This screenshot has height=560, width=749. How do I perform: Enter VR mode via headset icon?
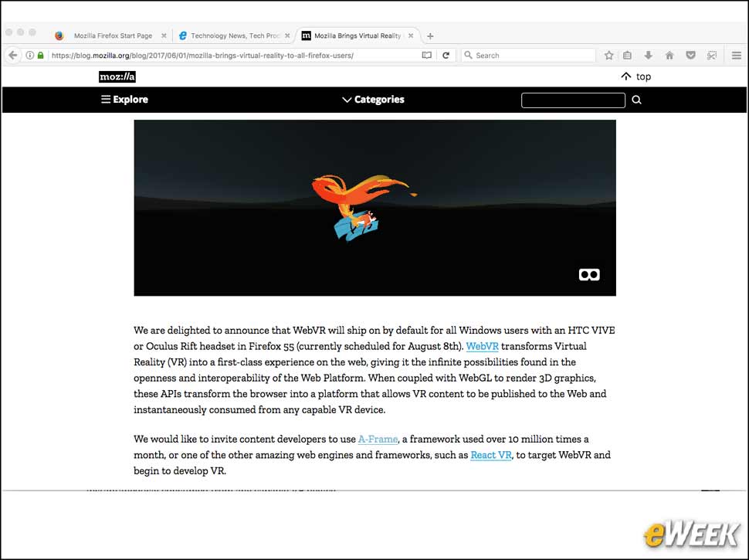(589, 275)
